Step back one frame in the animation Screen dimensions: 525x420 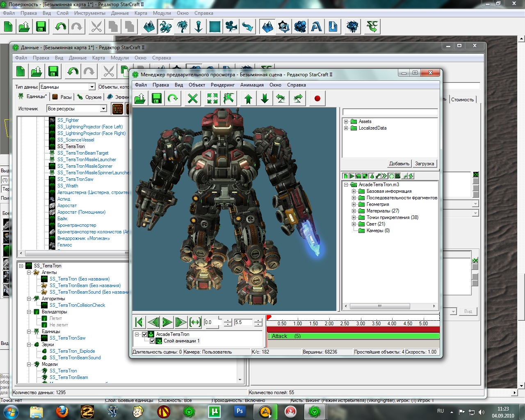(153, 322)
